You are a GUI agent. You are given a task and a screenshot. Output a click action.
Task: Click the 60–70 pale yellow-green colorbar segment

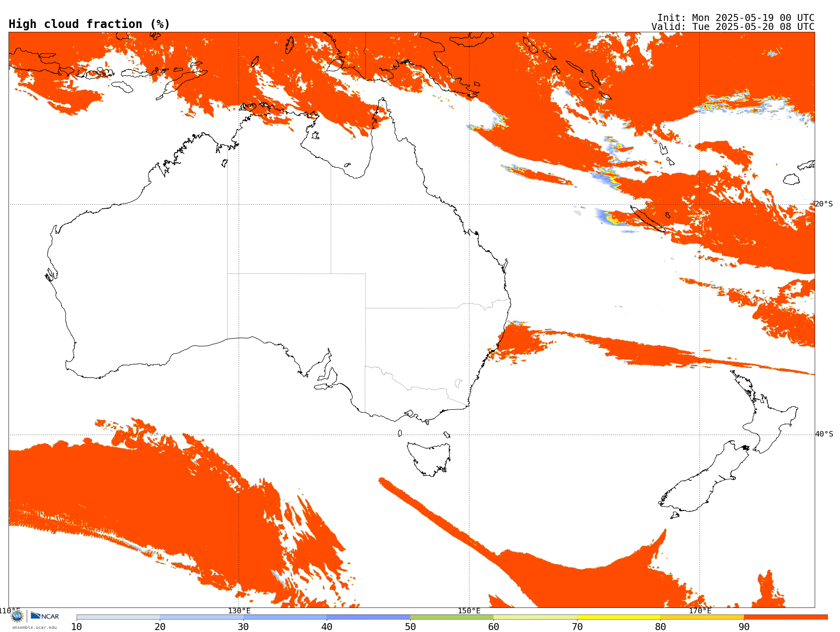535,617
